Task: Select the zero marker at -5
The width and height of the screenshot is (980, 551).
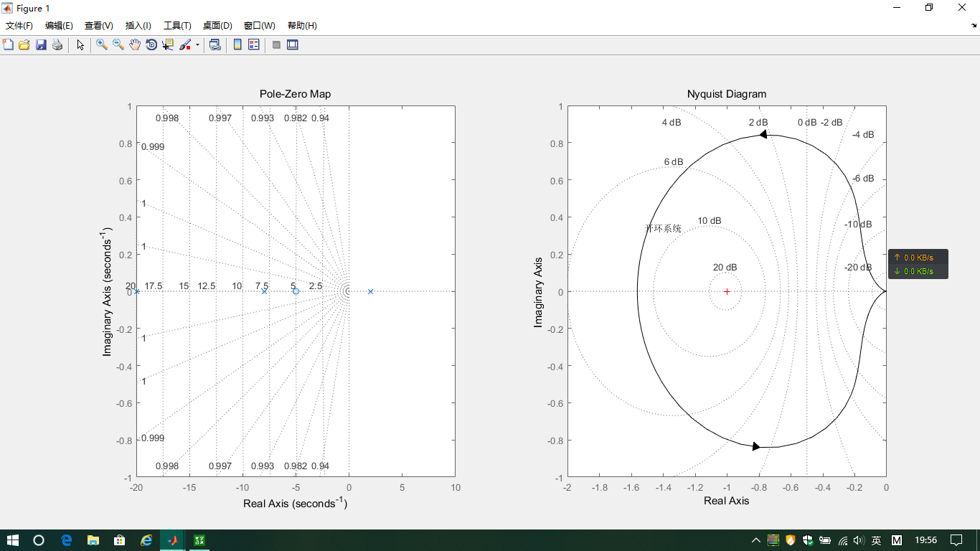Action: (x=296, y=291)
